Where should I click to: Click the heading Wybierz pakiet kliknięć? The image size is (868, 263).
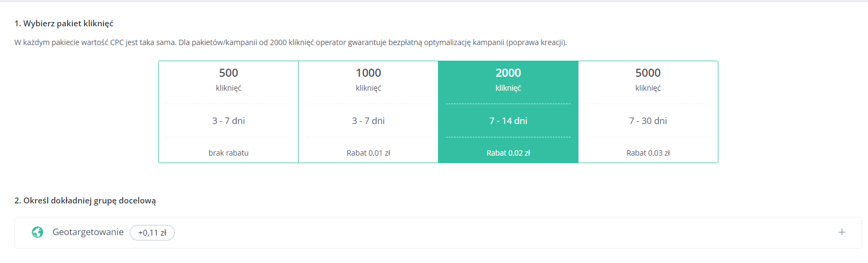coord(64,24)
